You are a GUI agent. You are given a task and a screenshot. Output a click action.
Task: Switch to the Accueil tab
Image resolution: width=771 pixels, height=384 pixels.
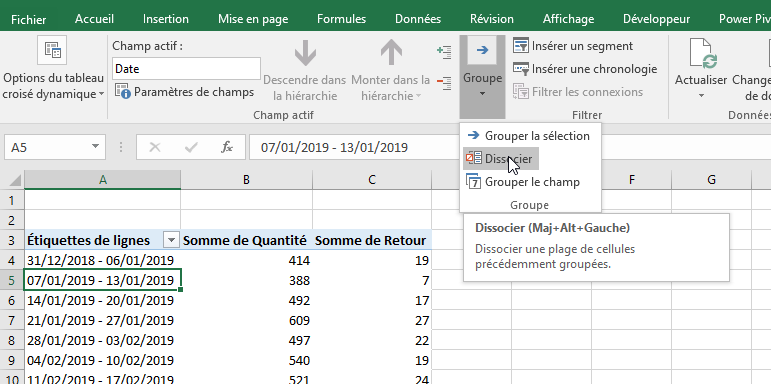tap(94, 19)
